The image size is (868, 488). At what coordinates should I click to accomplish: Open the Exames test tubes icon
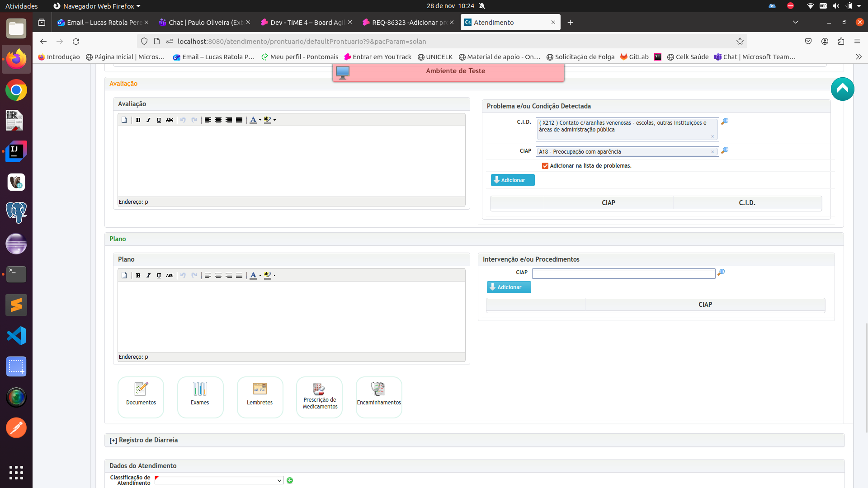pyautogui.click(x=200, y=396)
